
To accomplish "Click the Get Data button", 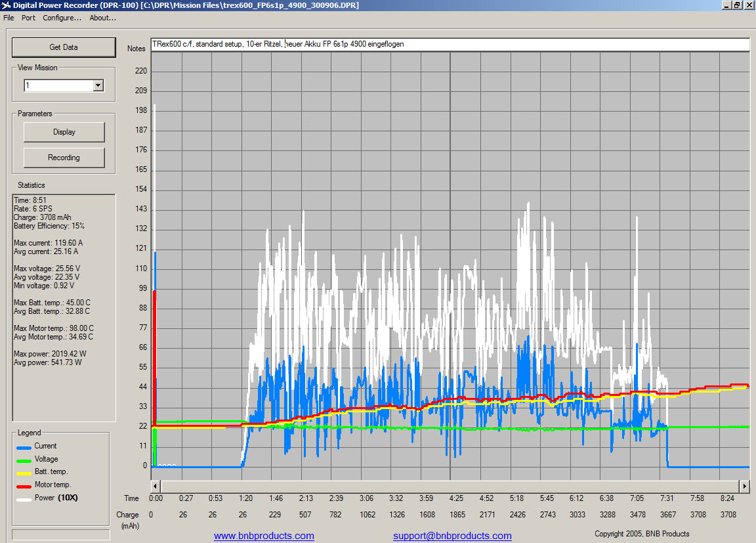I will [x=64, y=47].
